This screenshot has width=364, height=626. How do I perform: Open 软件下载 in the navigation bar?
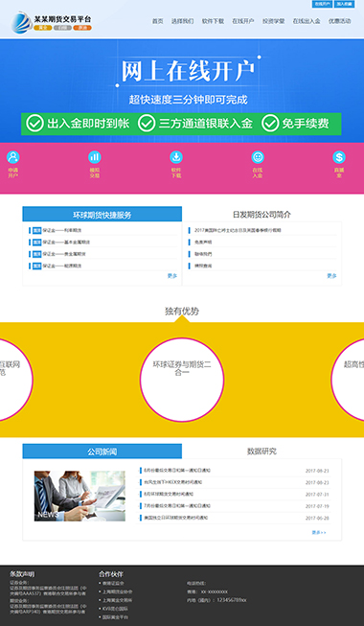click(213, 21)
